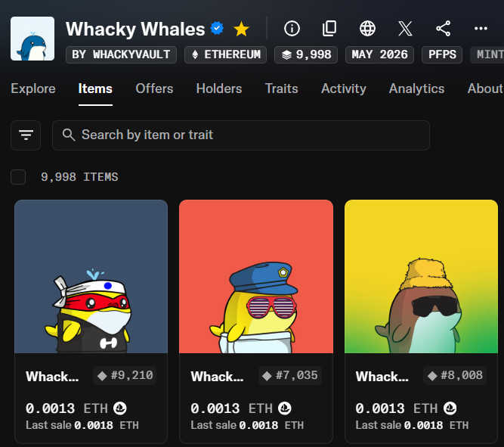The image size is (504, 447).
Task: Click the #9,210 rarity badge
Action: [125, 376]
